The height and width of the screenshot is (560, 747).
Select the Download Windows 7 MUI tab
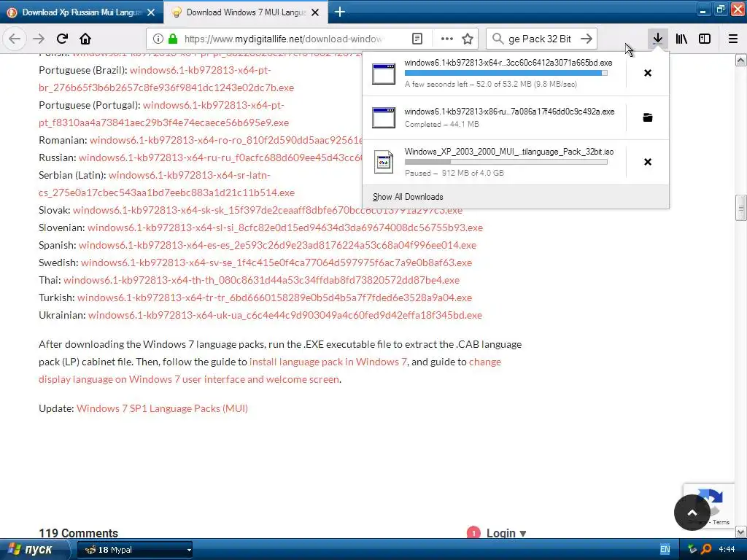[246, 12]
